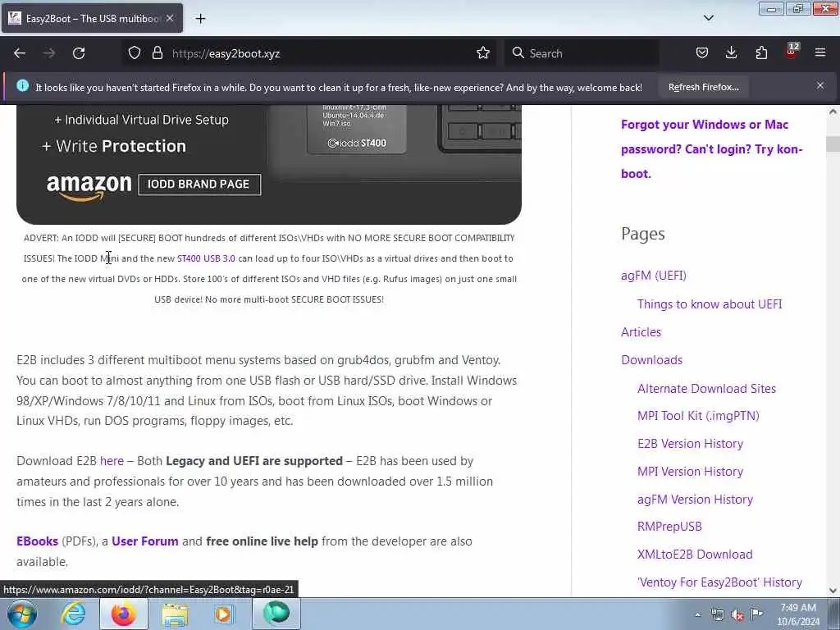Save page to Pocket
This screenshot has height=630, width=840.
tap(702, 53)
